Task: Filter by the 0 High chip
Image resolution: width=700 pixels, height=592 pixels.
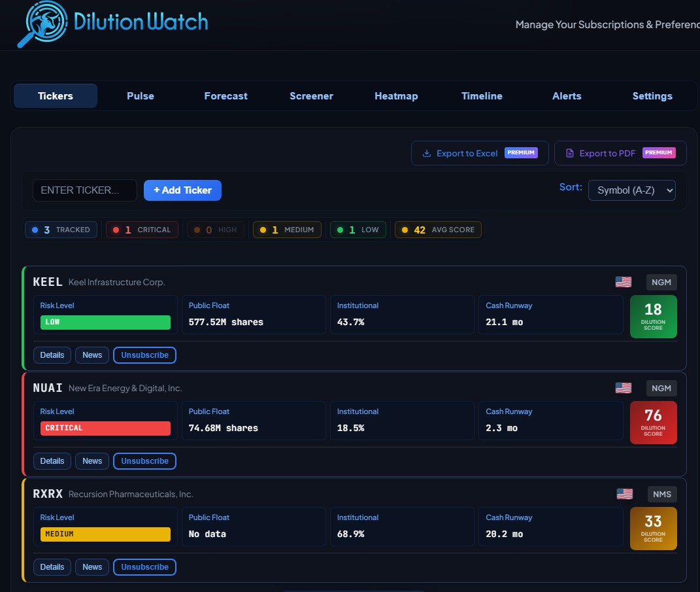Action: tap(216, 230)
